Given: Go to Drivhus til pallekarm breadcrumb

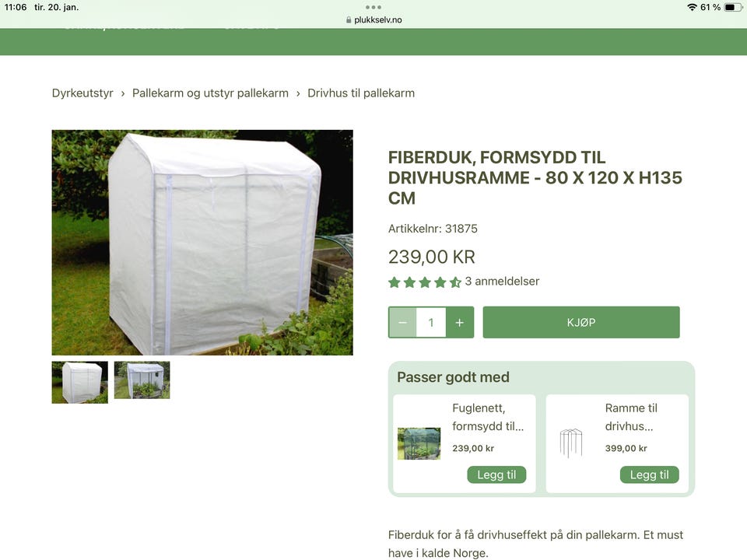Looking at the screenshot, I should point(361,93).
